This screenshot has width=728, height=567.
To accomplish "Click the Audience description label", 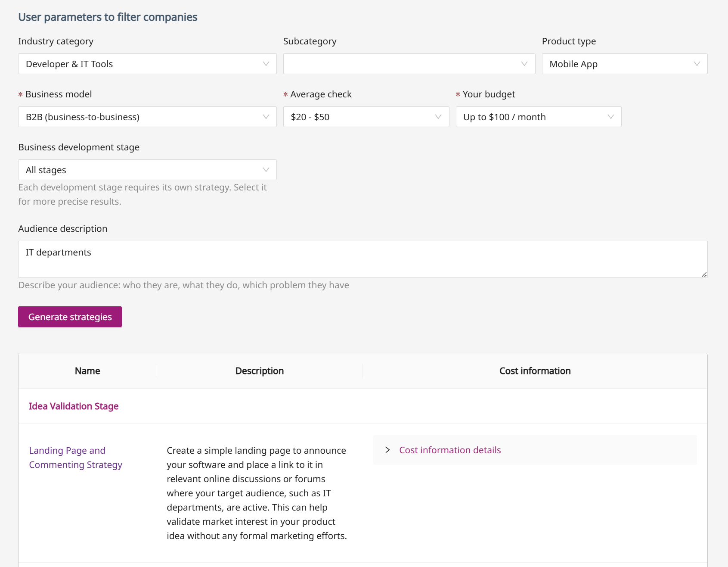I will coord(63,228).
